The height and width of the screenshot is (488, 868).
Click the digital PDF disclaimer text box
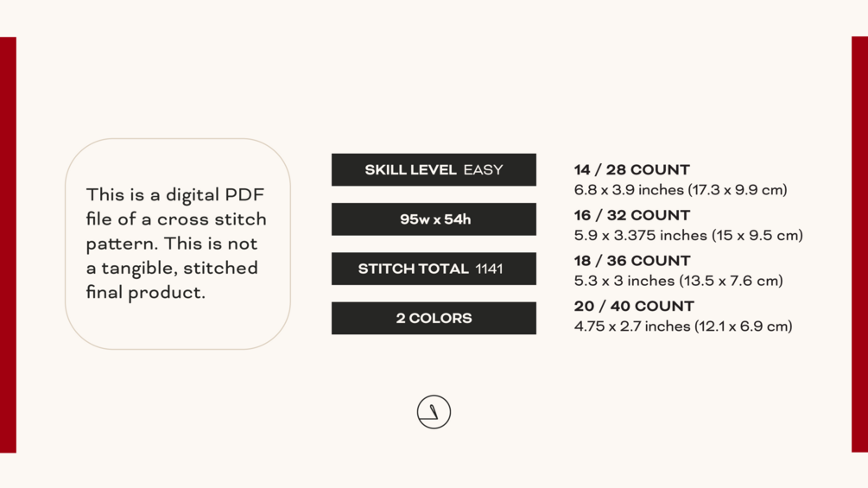coord(178,244)
